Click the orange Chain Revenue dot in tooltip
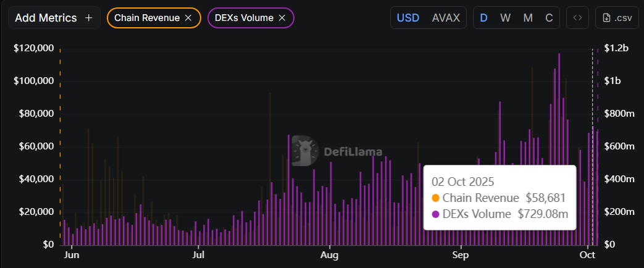The height and width of the screenshot is (268, 644). 436,198
